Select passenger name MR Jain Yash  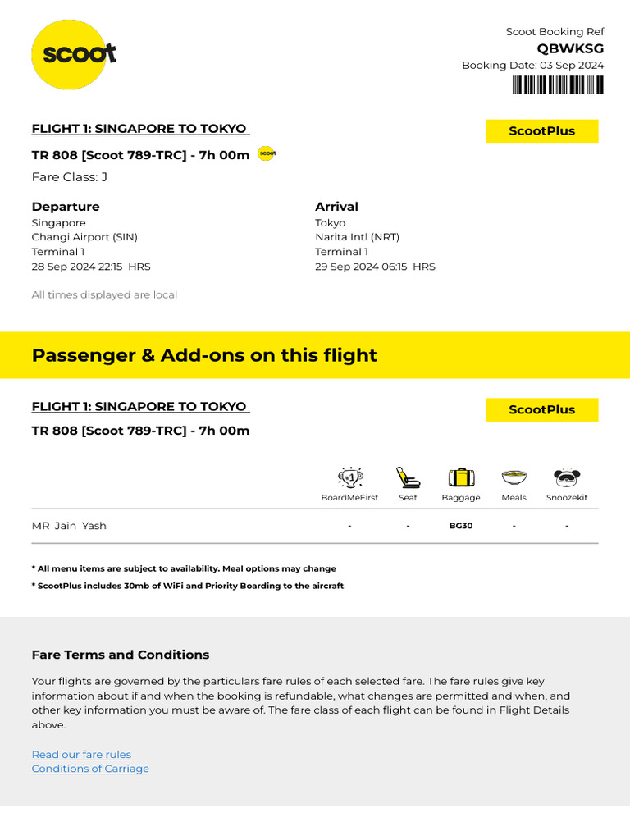click(x=69, y=526)
